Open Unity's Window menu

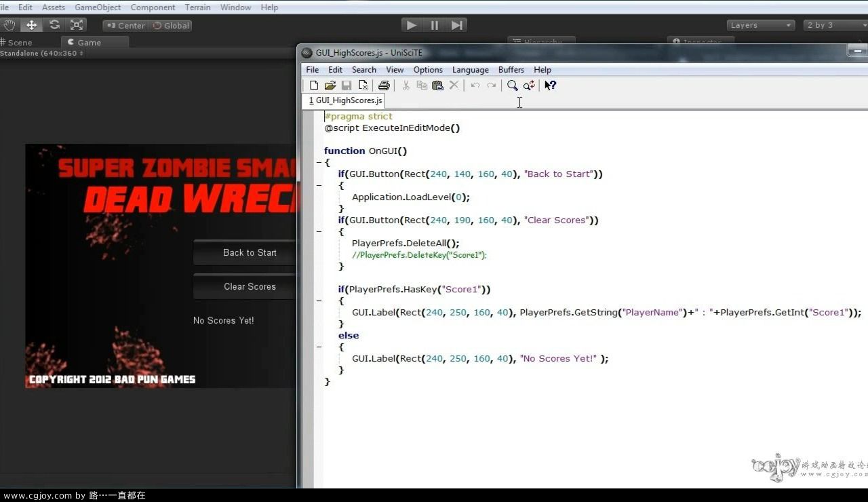pyautogui.click(x=235, y=7)
